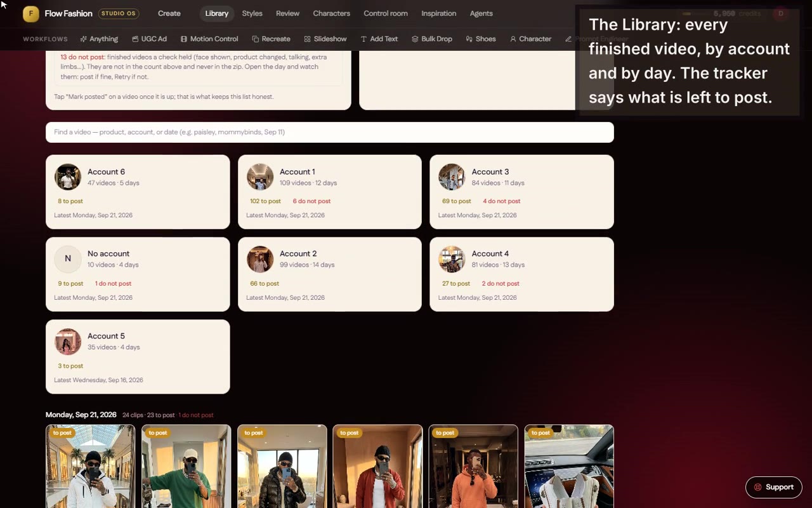
Task: Open the Account 3 card title
Action: click(x=490, y=171)
